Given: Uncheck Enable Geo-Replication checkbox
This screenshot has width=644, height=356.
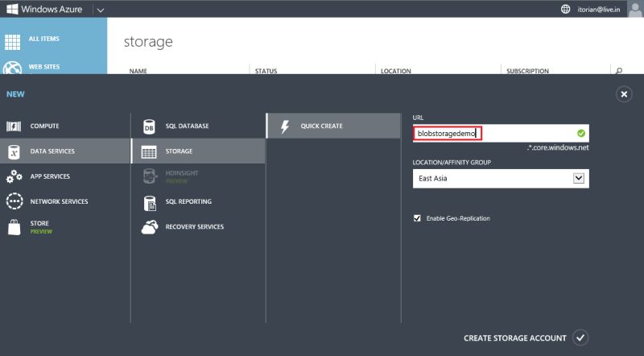Looking at the screenshot, I should tap(417, 218).
